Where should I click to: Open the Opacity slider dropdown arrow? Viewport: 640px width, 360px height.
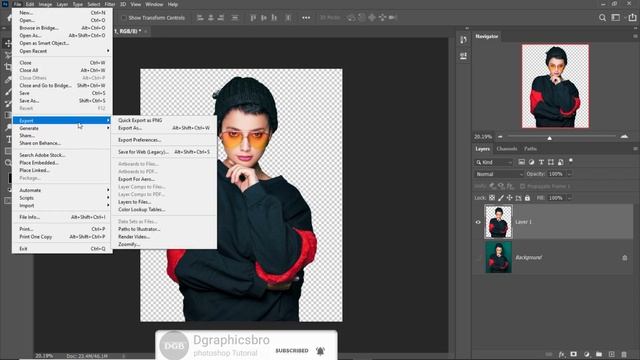click(569, 174)
